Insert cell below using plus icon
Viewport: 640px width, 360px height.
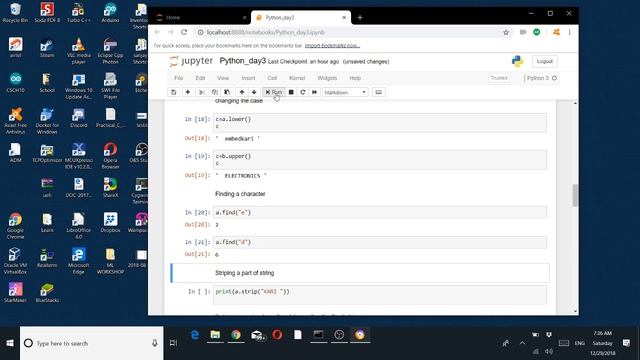(x=188, y=92)
